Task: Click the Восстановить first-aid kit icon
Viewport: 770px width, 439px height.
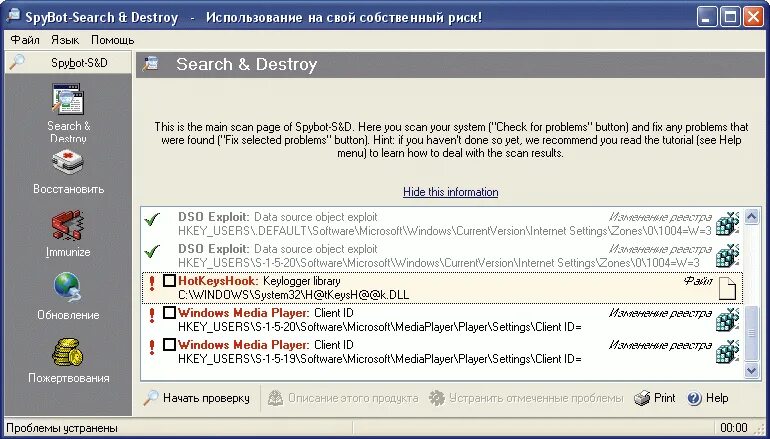Action: pyautogui.click(x=68, y=163)
